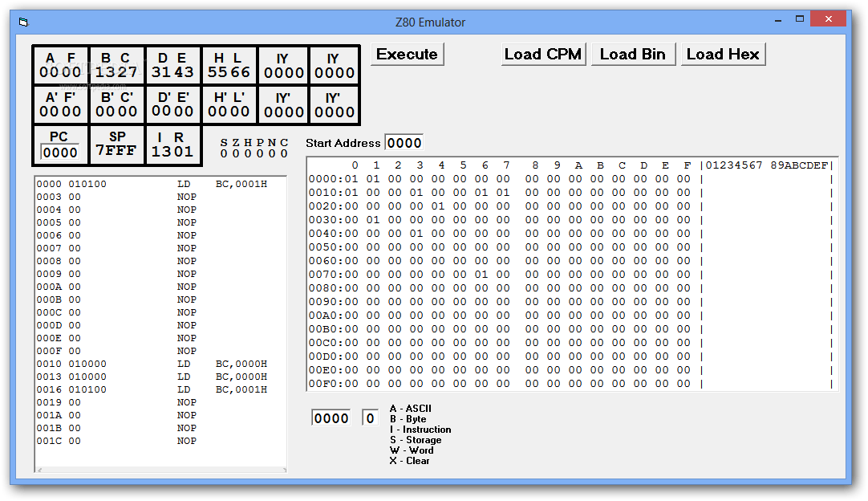
Task: Click the ASCII column header 01234567 89ABCDEF
Action: pos(767,165)
